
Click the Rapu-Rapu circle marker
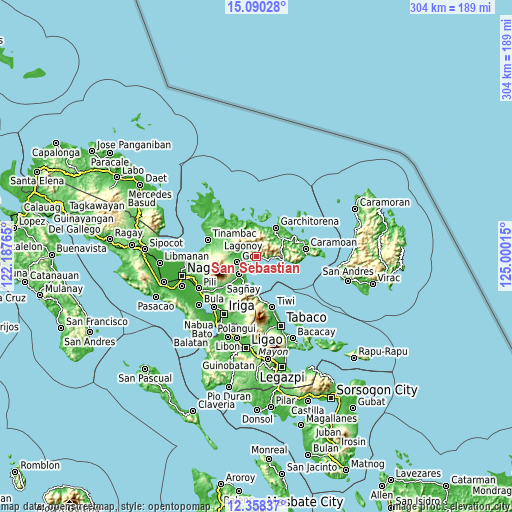(x=354, y=358)
